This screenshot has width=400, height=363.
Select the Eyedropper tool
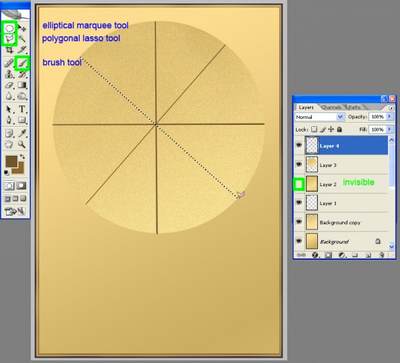click(22, 133)
